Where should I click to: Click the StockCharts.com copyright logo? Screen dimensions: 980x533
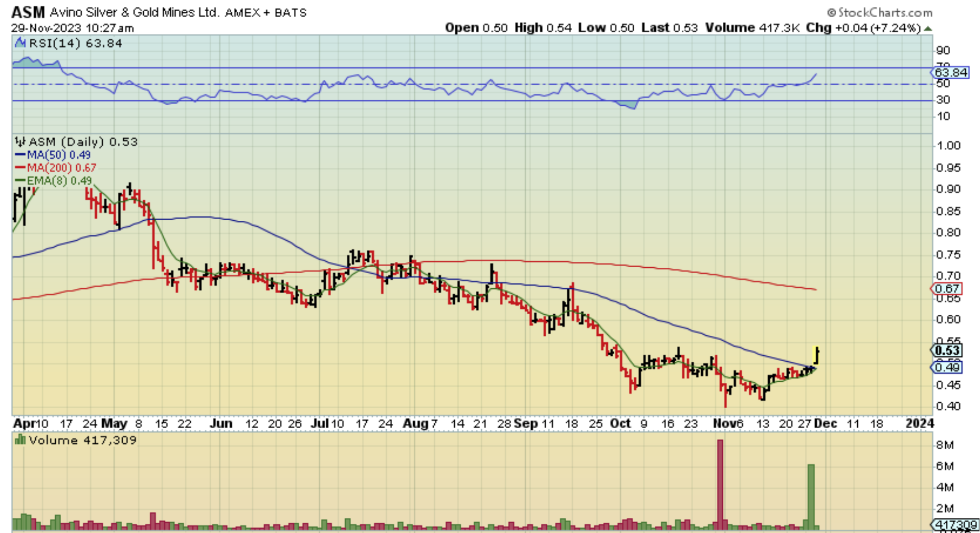880,12
